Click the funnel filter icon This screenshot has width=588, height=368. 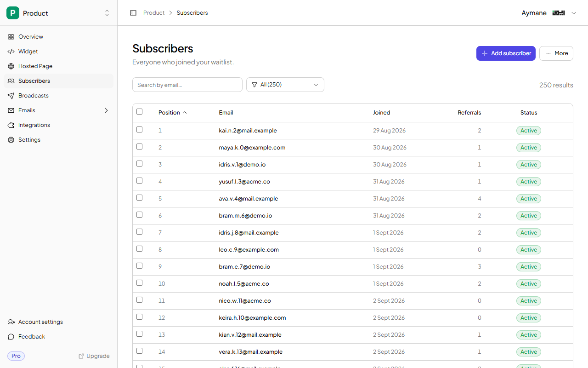[x=254, y=85]
